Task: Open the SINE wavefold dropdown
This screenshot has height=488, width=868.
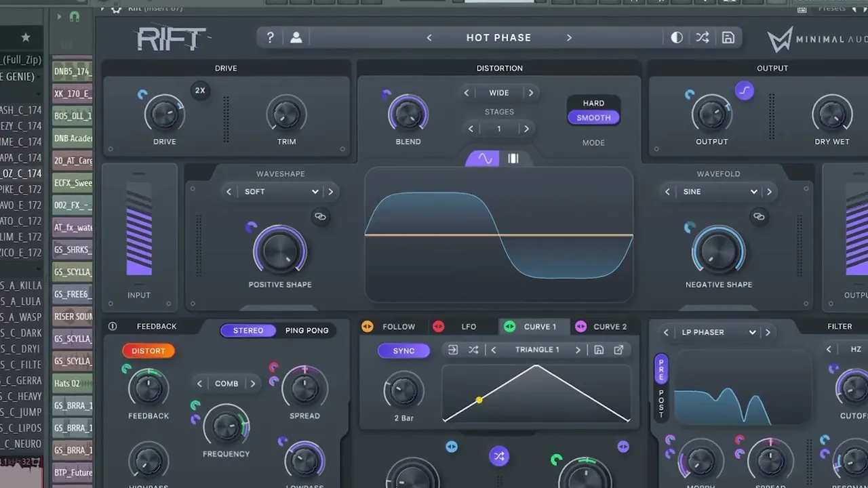Action: (718, 192)
